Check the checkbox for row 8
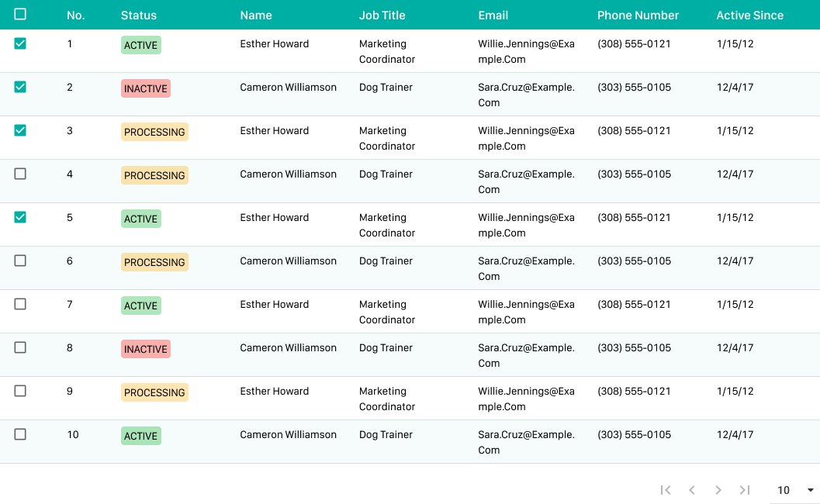 pyautogui.click(x=20, y=347)
